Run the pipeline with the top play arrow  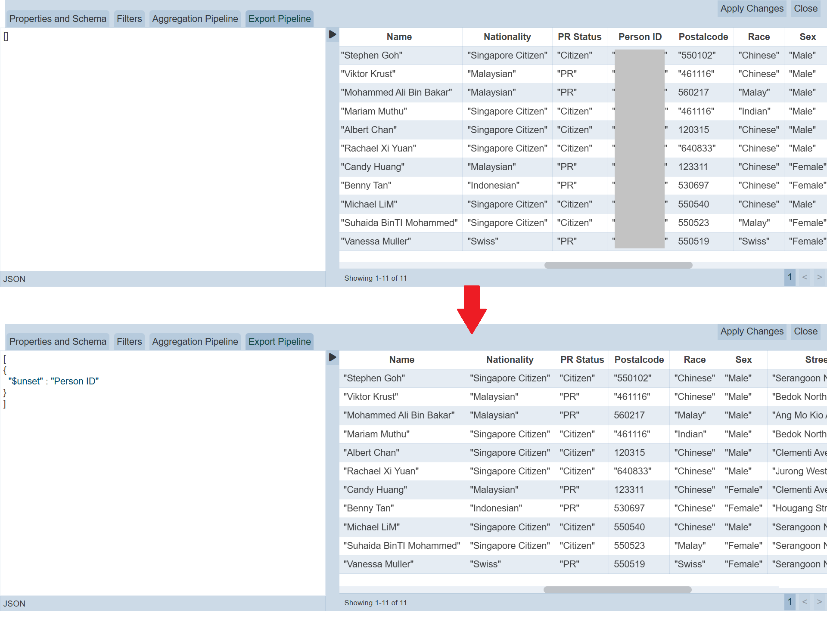point(332,34)
